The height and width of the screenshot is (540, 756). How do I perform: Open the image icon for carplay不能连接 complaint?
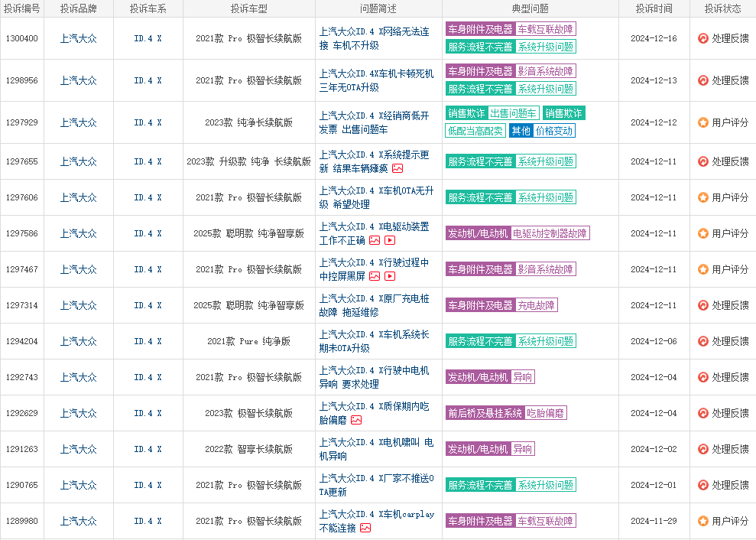365,528
